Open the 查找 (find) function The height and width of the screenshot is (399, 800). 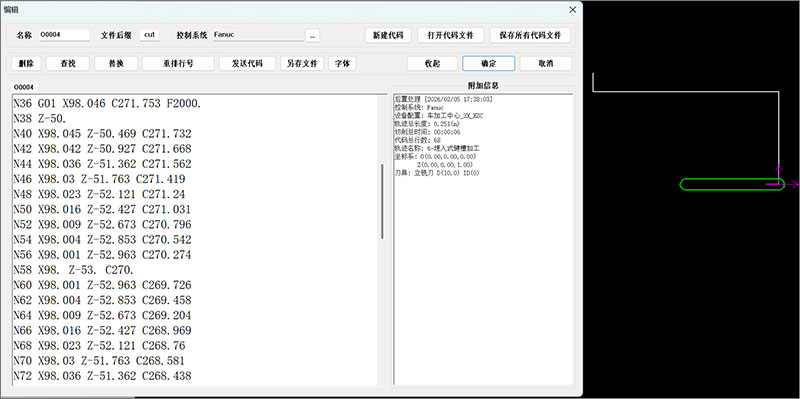coord(68,63)
